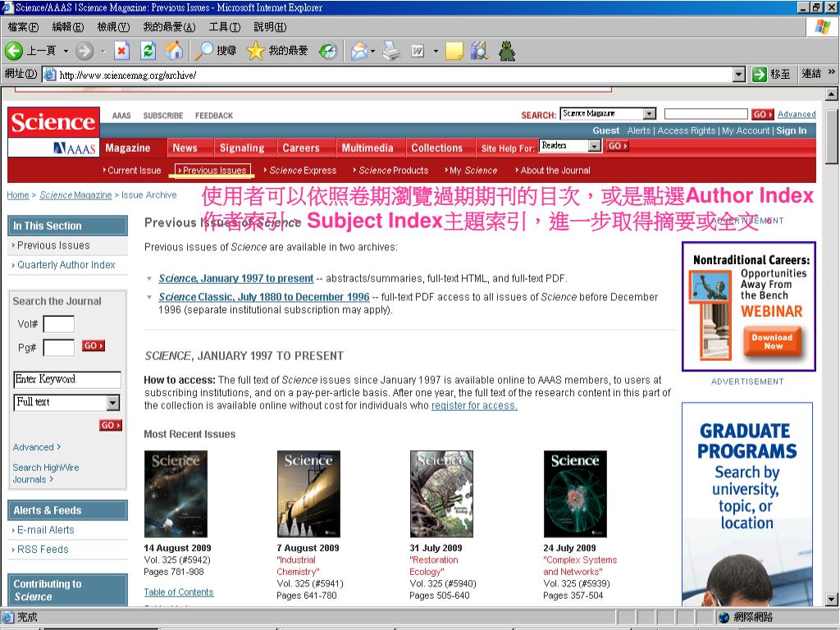Open the address bar dropdown arrow
This screenshot has height=630, width=840.
click(x=739, y=75)
